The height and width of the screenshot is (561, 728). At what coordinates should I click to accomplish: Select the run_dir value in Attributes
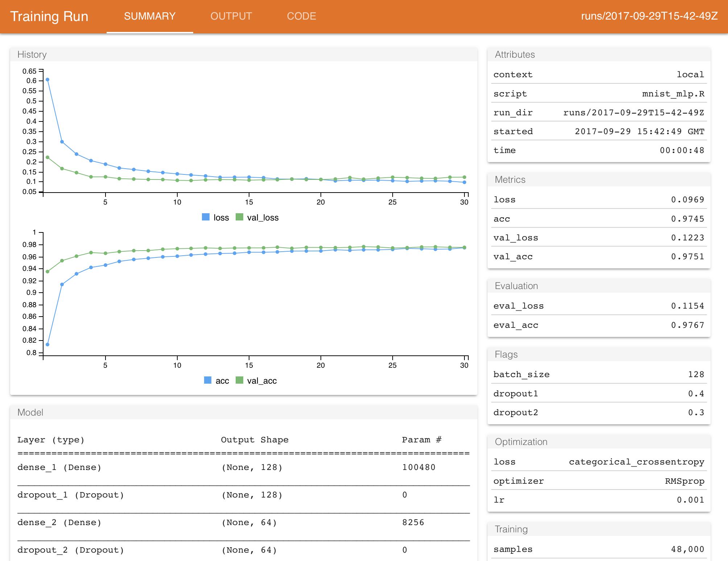tap(634, 112)
